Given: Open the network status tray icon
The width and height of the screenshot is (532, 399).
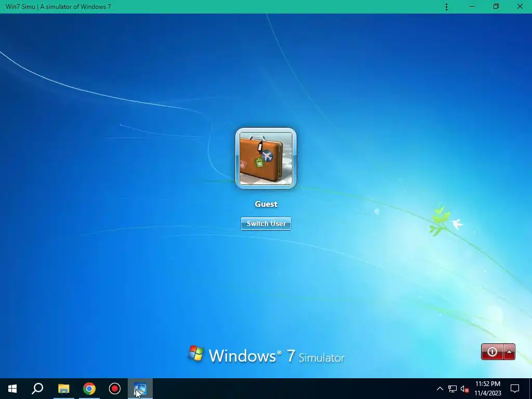Looking at the screenshot, I should (x=453, y=389).
